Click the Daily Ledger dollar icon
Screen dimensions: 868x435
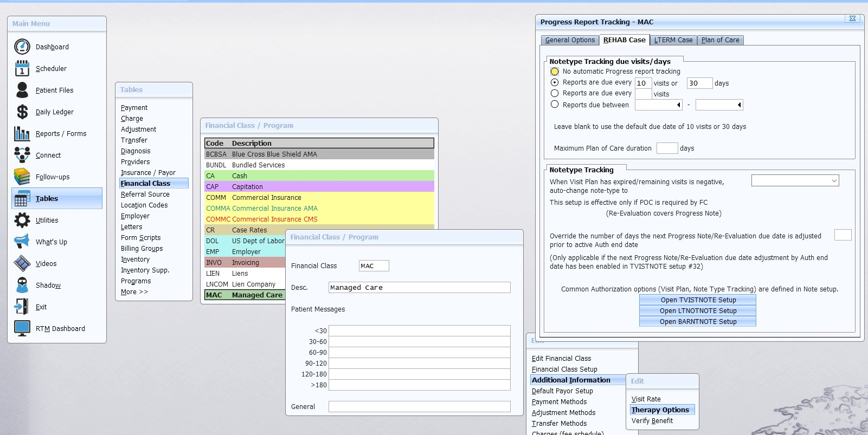tap(22, 112)
